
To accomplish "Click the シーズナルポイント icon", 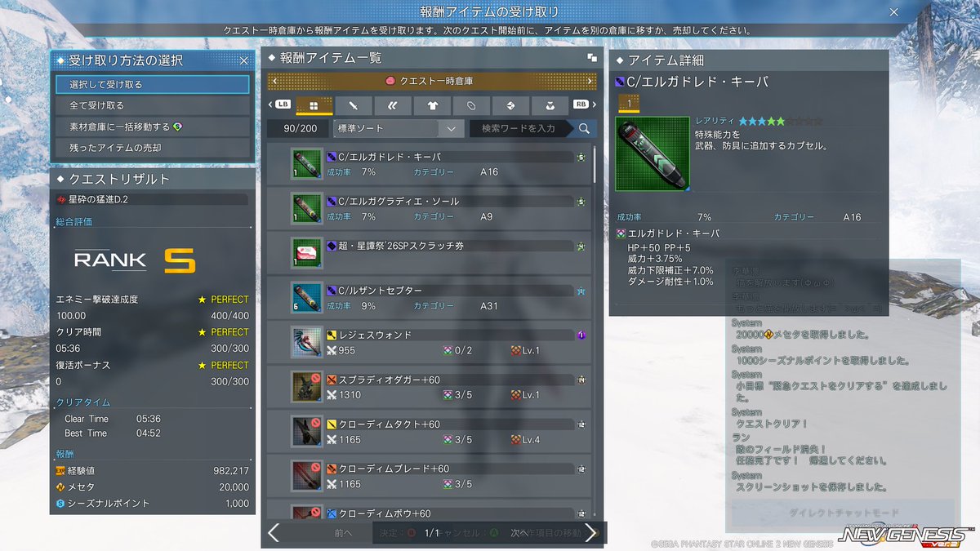I will coord(60,504).
